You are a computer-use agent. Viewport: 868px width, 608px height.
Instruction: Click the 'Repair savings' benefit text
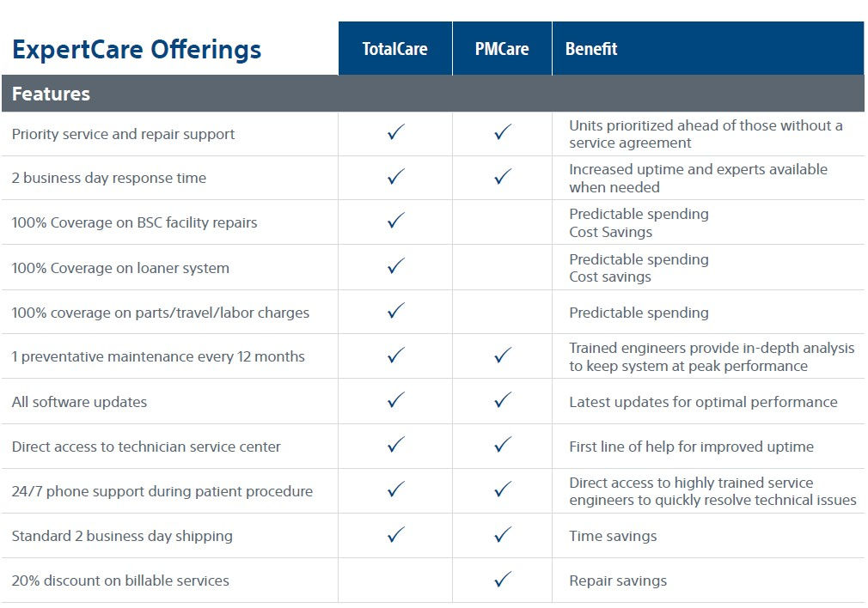618,581
